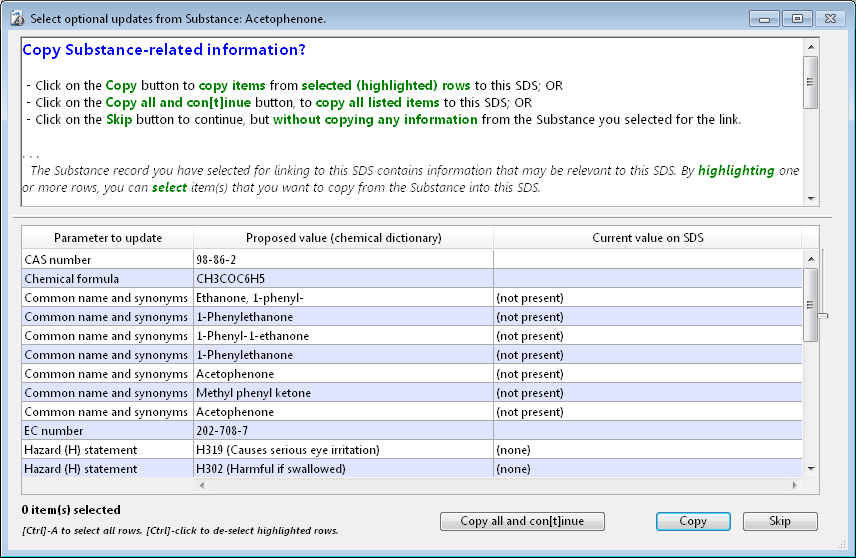
Task: Click instruction panel scroll up arrow
Action: 811,47
